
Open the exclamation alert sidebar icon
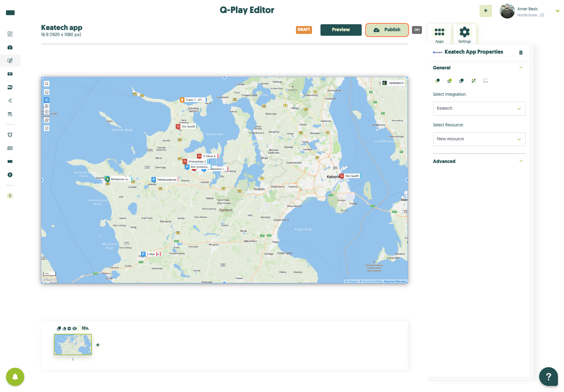10,175
